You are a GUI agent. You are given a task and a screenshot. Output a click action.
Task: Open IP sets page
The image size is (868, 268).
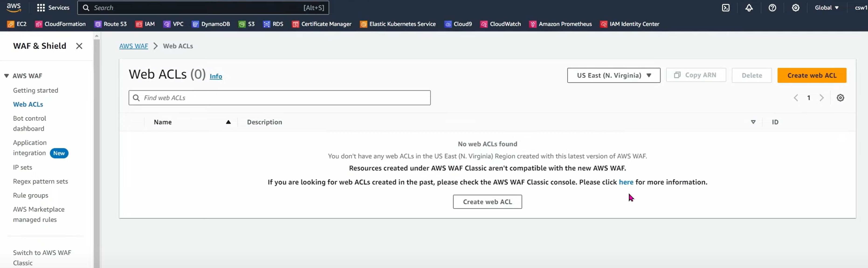click(23, 167)
